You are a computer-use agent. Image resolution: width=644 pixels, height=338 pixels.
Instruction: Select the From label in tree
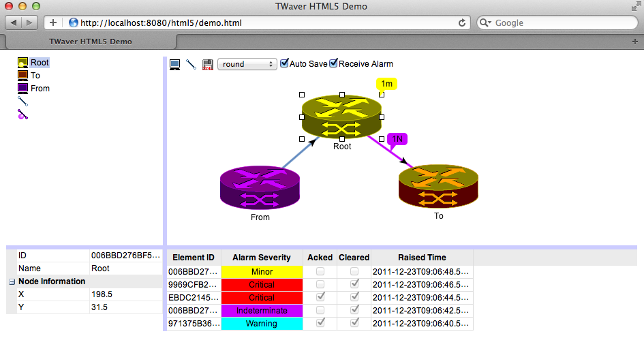pos(40,89)
